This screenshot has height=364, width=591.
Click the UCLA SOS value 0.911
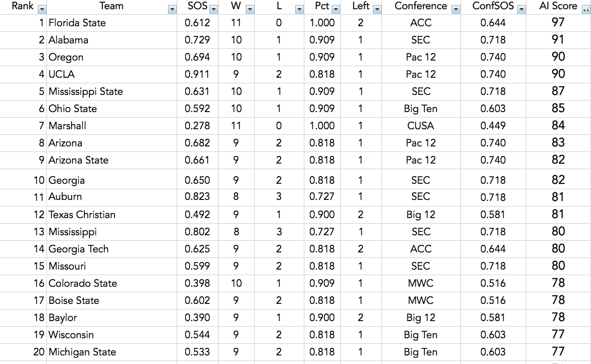pos(197,74)
